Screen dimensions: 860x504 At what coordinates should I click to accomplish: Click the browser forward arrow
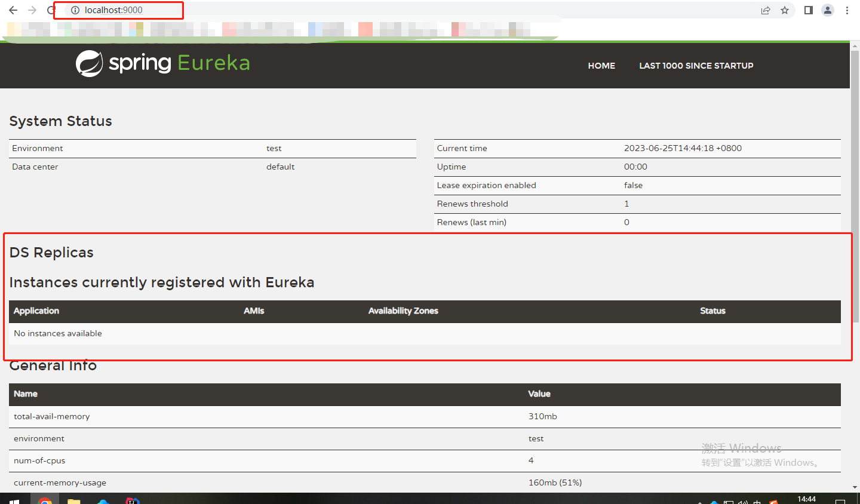(32, 10)
